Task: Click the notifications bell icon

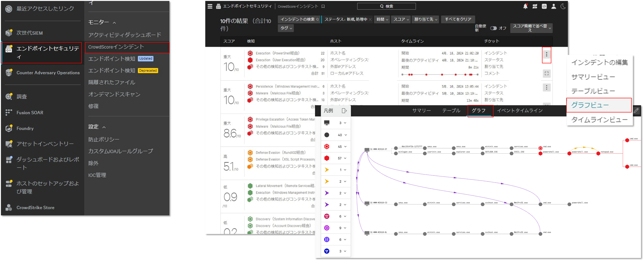Action: click(x=525, y=6)
